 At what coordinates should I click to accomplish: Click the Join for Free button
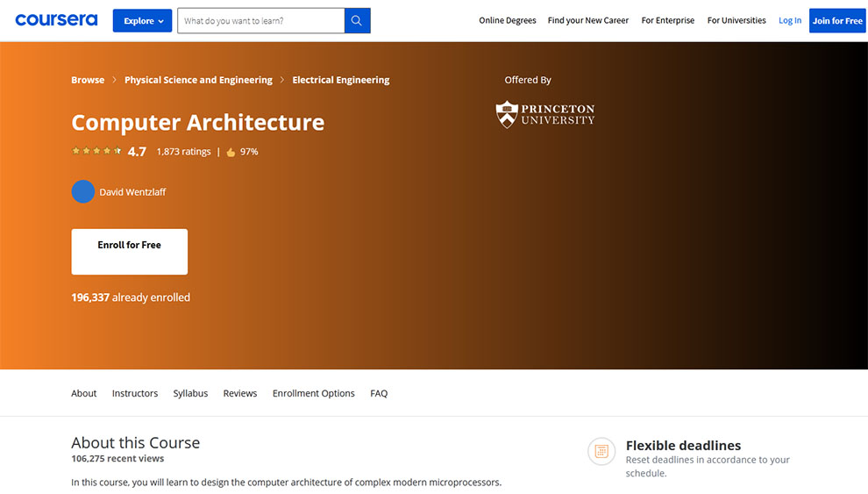[x=837, y=20]
